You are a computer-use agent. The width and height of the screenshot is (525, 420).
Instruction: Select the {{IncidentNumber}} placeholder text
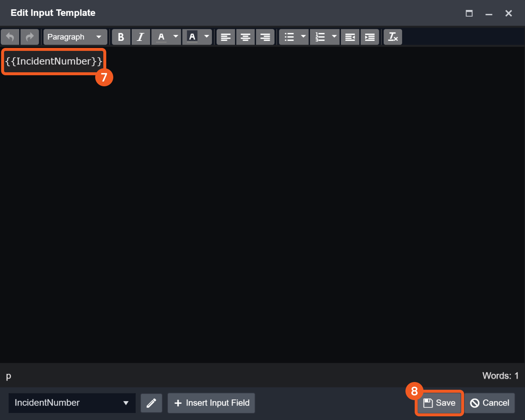click(53, 61)
